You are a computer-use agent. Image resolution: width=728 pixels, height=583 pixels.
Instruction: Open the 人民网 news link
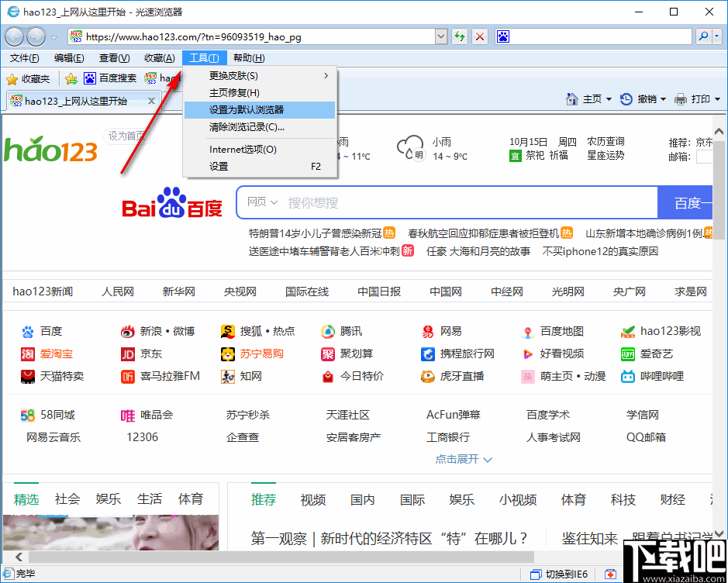click(x=118, y=291)
